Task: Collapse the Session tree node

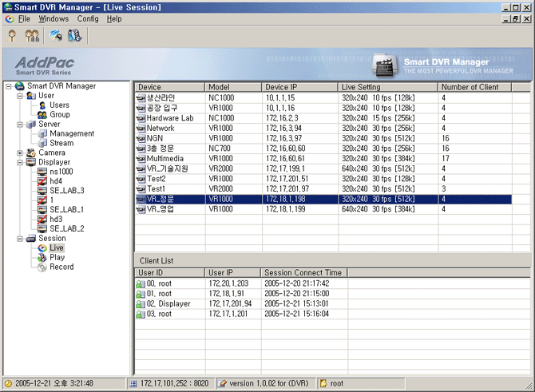Action: (x=20, y=239)
